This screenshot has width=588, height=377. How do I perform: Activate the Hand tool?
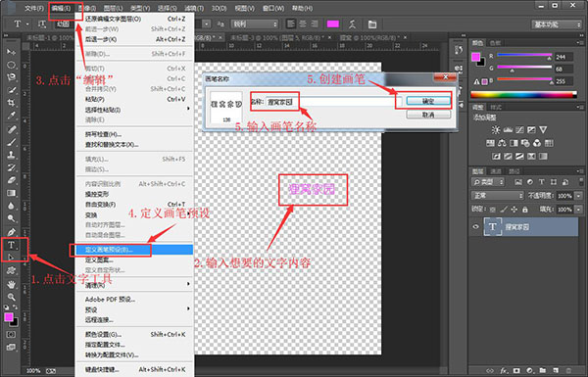(11, 284)
